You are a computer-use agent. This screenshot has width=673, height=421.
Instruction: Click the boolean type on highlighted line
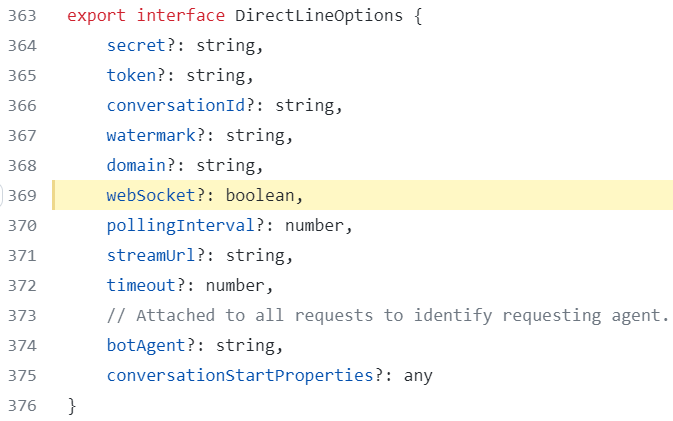tap(260, 196)
